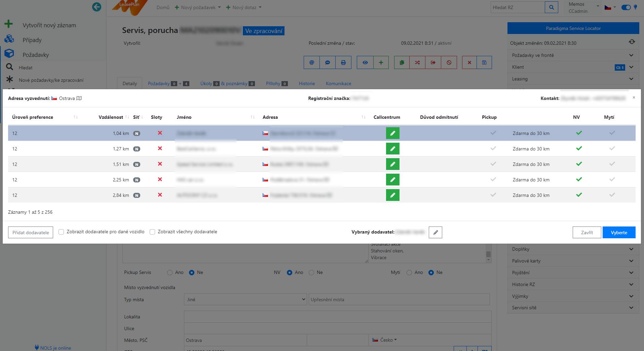Viewport: 644px width, 351px height.
Task: Expand the Pojištění panel
Action: coord(573,273)
